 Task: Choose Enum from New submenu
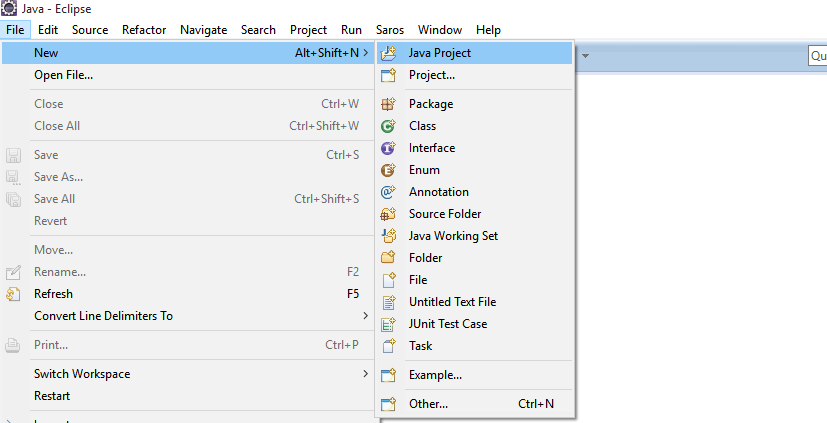tap(475, 170)
